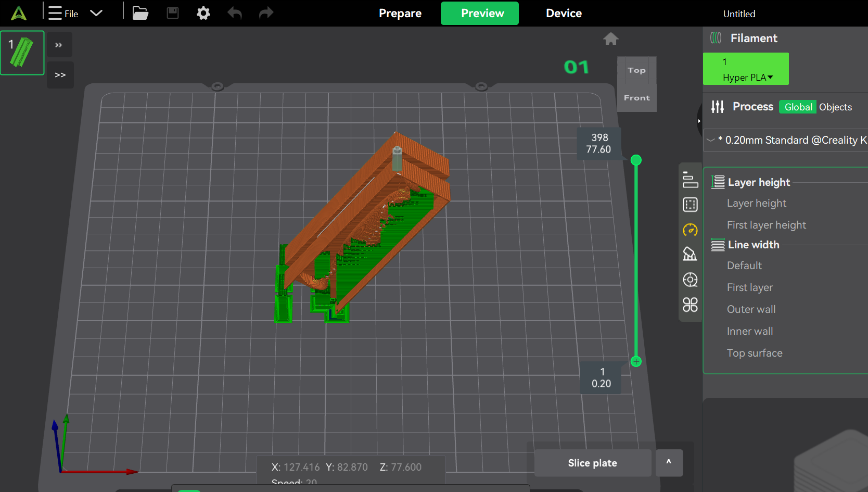Open the speed gauge settings icon
The width and height of the screenshot is (868, 492).
point(690,230)
